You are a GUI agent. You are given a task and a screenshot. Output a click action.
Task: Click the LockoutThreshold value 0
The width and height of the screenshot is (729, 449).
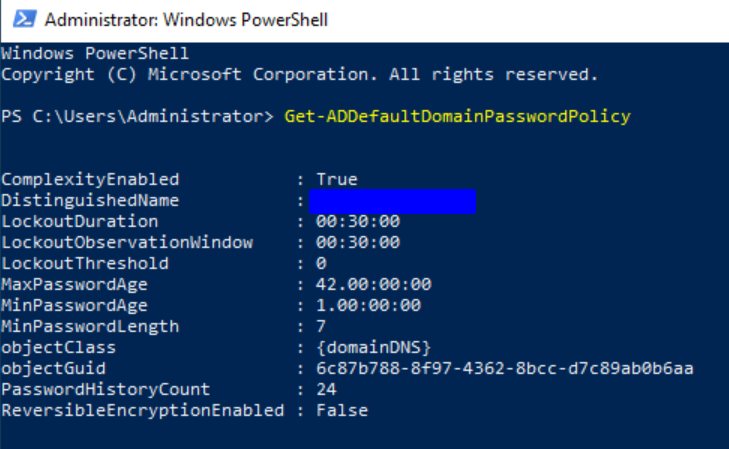(x=321, y=263)
